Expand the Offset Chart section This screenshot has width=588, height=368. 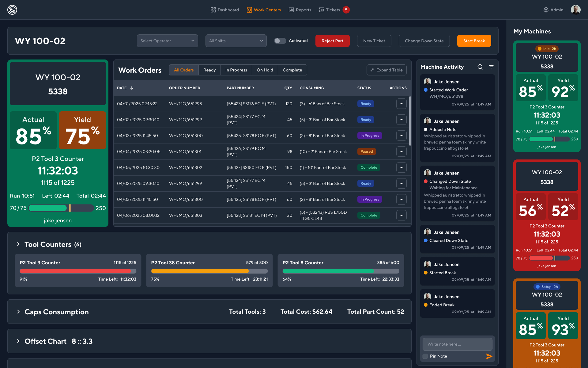click(x=18, y=341)
